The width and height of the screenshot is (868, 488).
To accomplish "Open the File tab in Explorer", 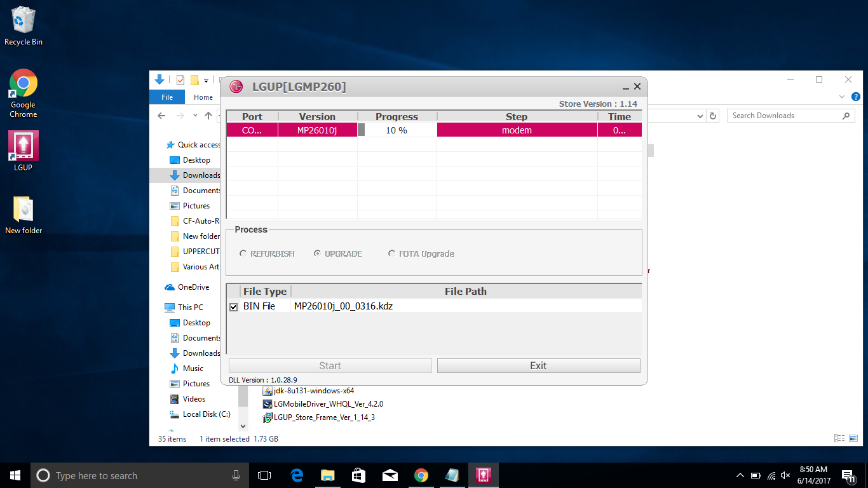I will [167, 97].
